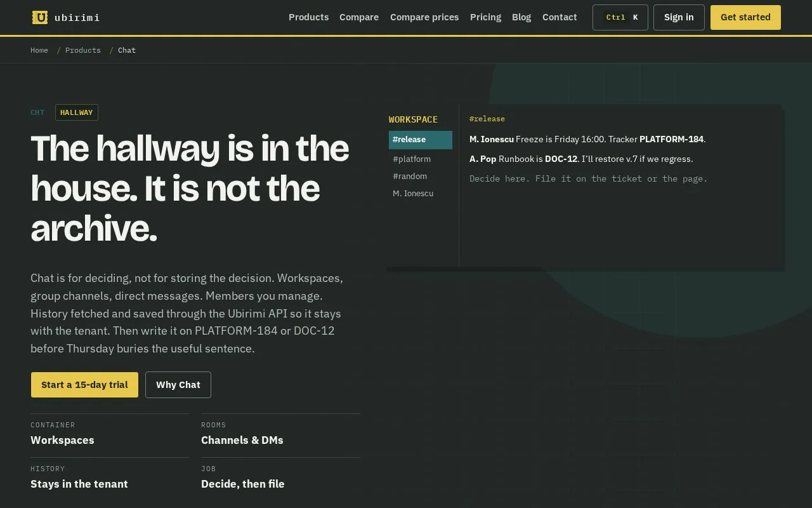Screen dimensions: 812x508
Task: Click the CHT product code label
Action: 37,112
